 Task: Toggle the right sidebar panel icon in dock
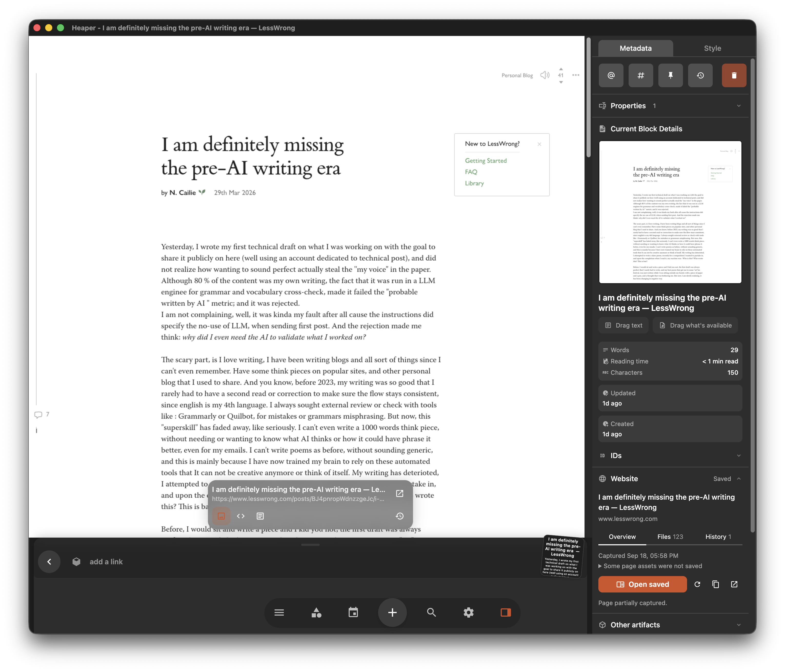pos(506,612)
